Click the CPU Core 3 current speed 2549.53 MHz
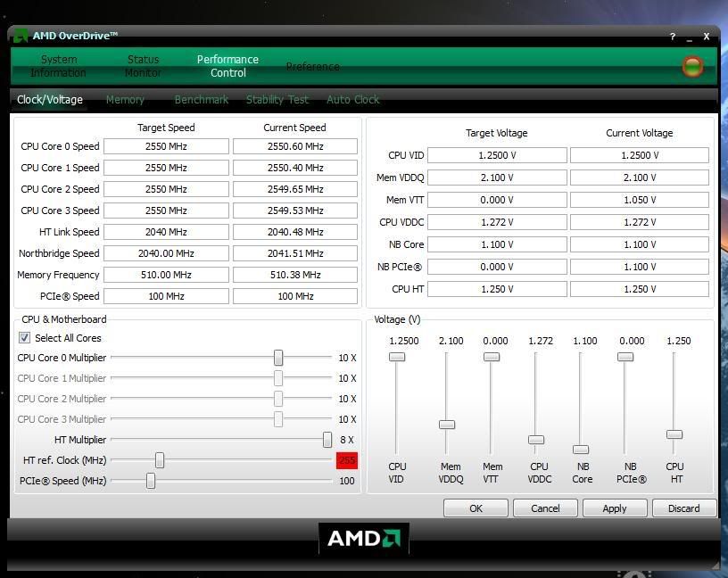Image resolution: width=728 pixels, height=578 pixels. tap(295, 211)
